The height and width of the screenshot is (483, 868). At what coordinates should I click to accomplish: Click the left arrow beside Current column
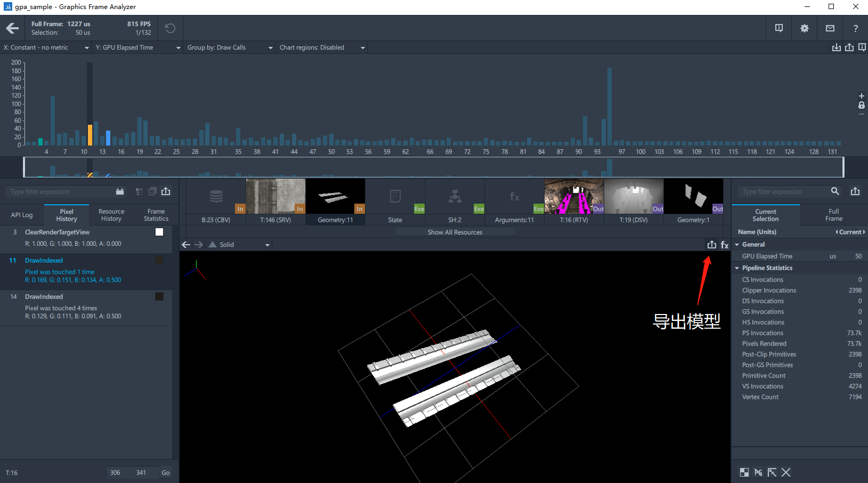[837, 232]
